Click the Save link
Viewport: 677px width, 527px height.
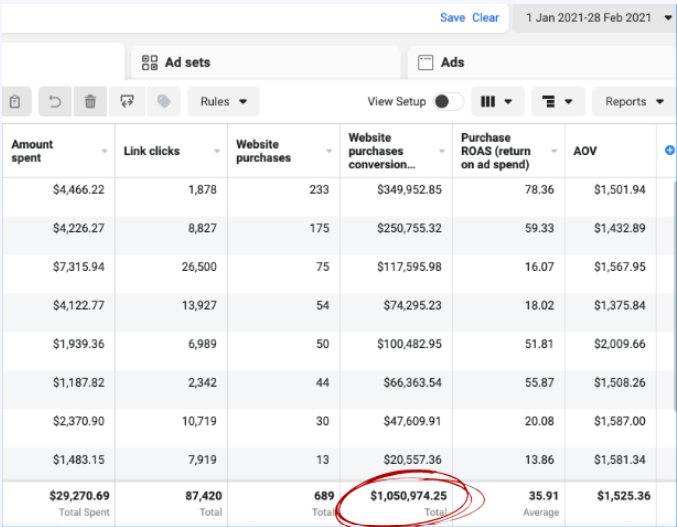[x=452, y=18]
